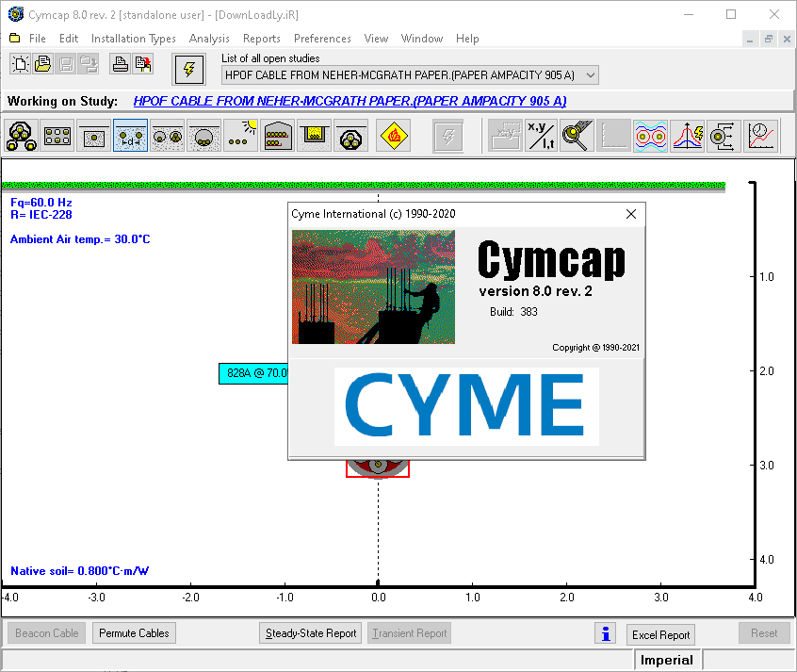Image resolution: width=797 pixels, height=672 pixels.
Task: Click the New study toolbar icon
Action: click(x=21, y=64)
